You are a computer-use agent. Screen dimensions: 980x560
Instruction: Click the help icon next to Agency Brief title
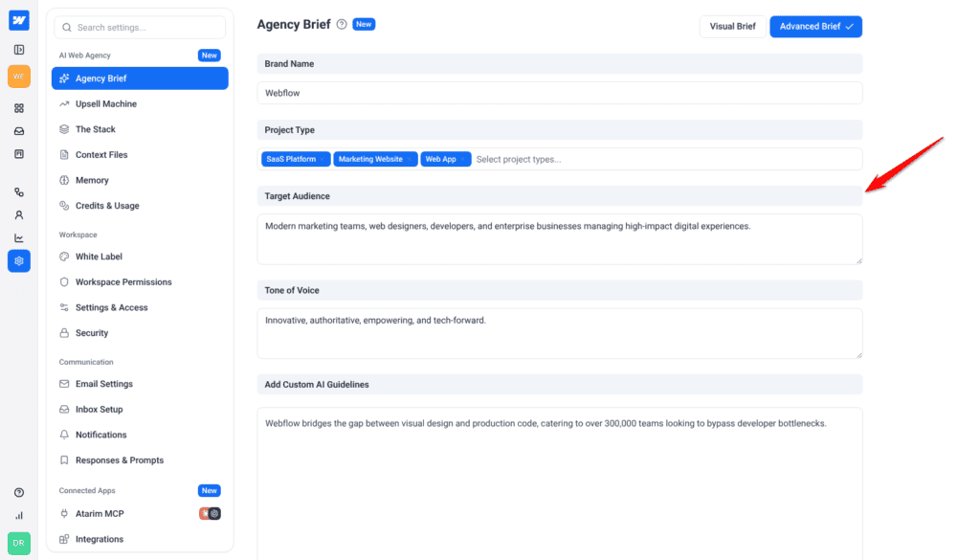pyautogui.click(x=342, y=24)
